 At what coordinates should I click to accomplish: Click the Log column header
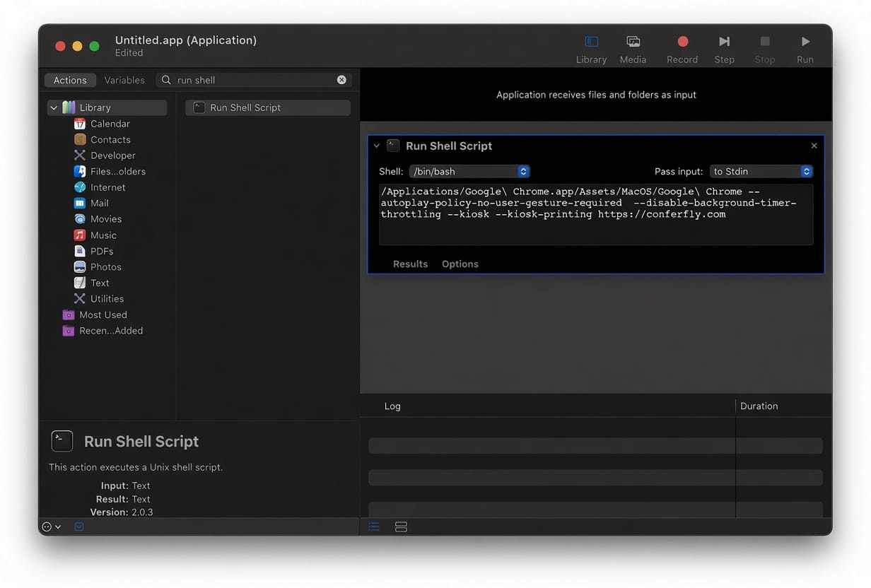[x=392, y=406]
